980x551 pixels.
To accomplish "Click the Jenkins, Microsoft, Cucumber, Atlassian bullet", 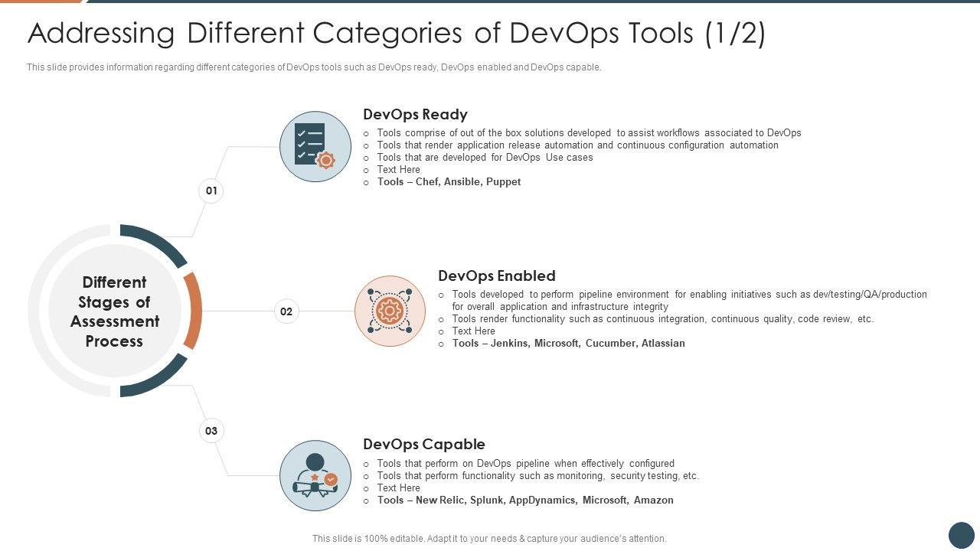I will [x=568, y=344].
